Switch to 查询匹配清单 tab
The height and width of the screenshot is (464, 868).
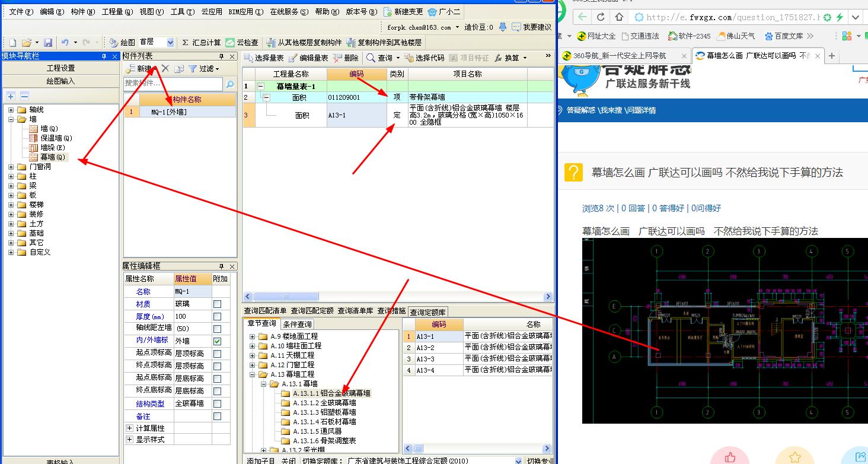tap(266, 311)
